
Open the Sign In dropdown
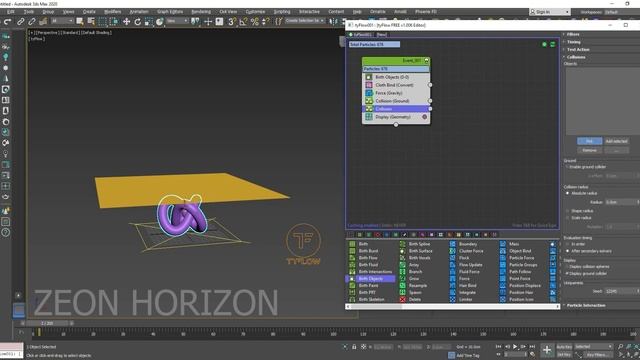[x=549, y=12]
